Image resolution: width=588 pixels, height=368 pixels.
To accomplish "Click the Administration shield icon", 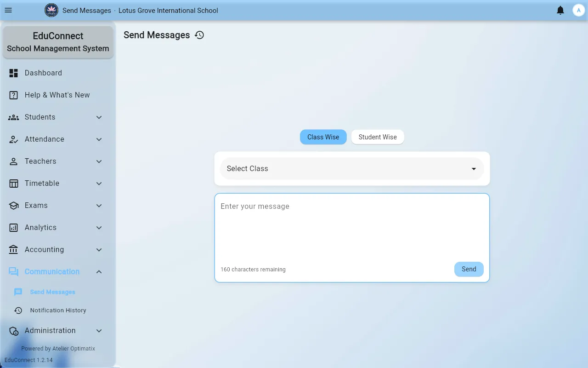I will pos(14,330).
